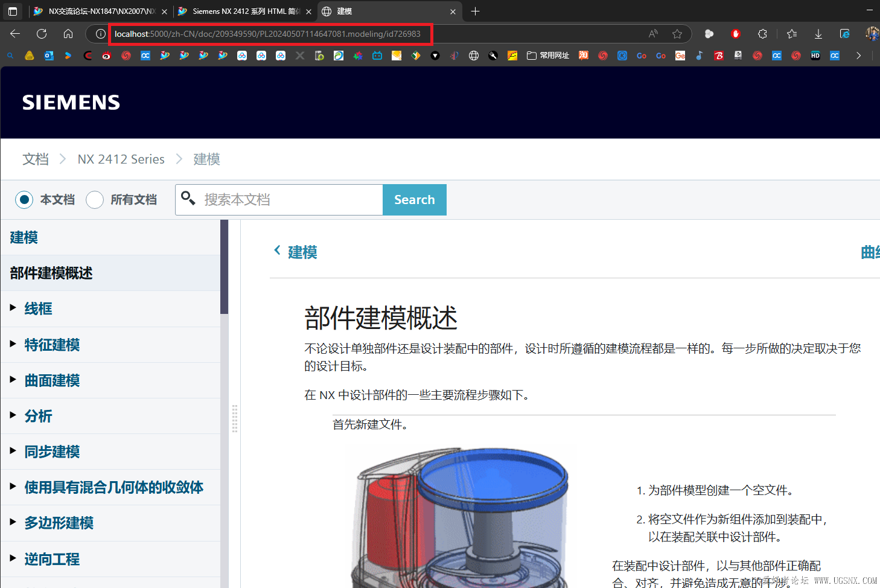Open the browser extensions puzzle icon

click(x=762, y=34)
